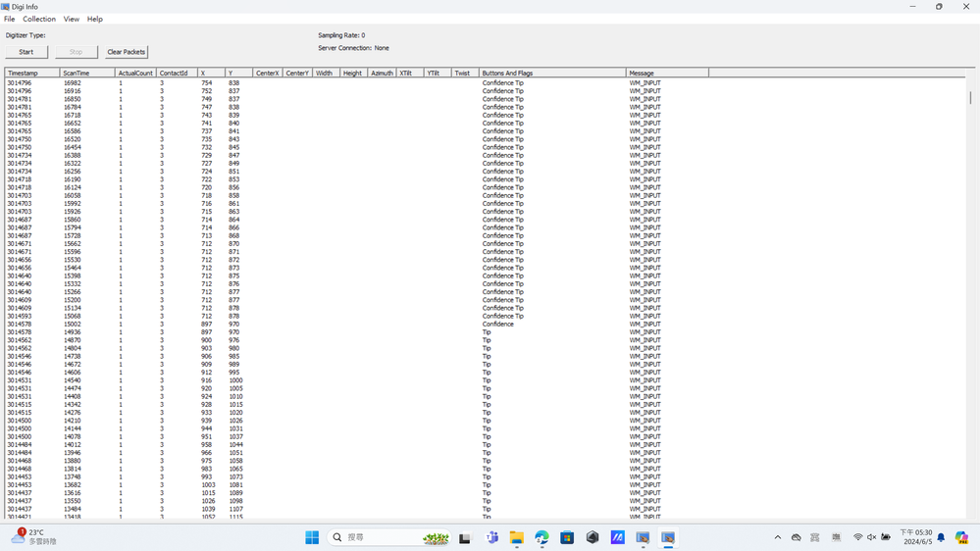Open Wi-Fi network settings in tray
Viewport: 980px width, 551px height.
[x=858, y=537]
